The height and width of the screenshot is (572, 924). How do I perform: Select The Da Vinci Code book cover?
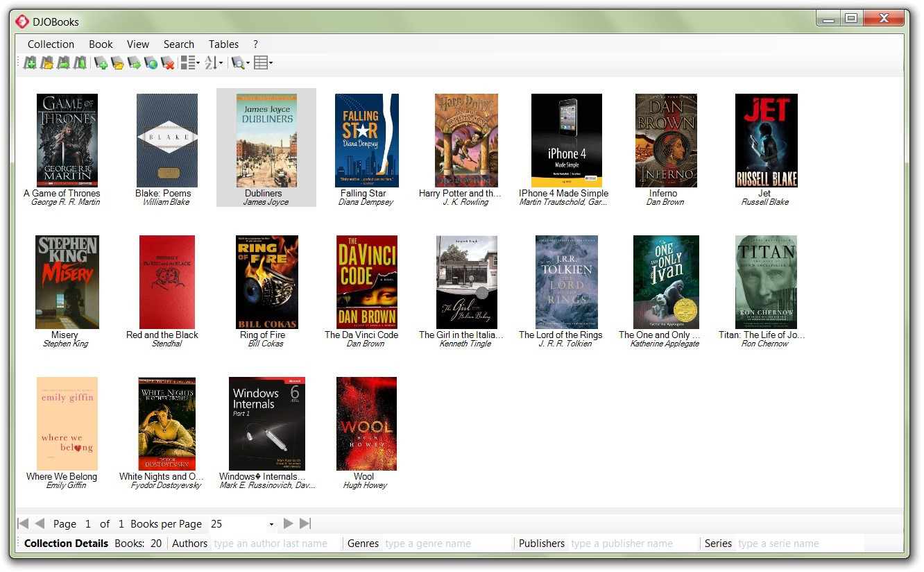point(366,281)
